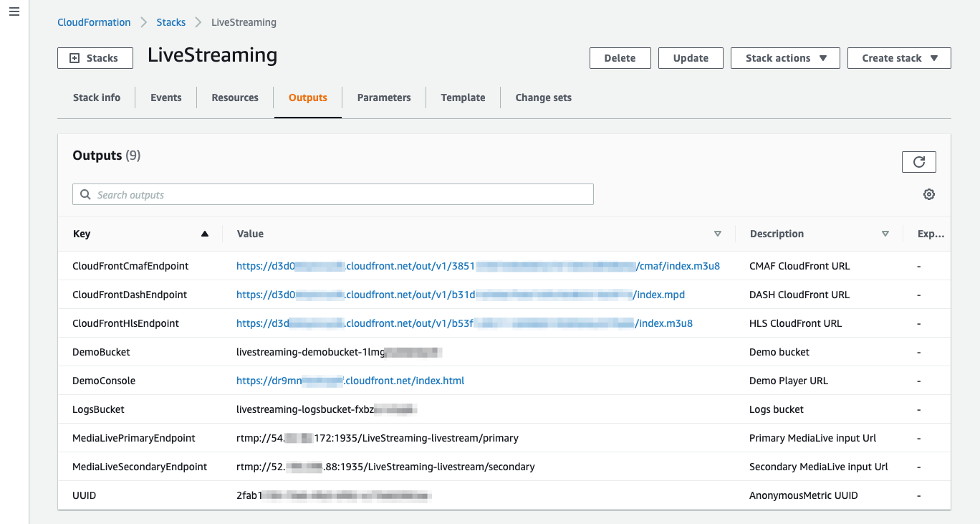Select the CloudFrontDashEndpoint key cell
The height and width of the screenshot is (524, 980).
pyautogui.click(x=130, y=295)
